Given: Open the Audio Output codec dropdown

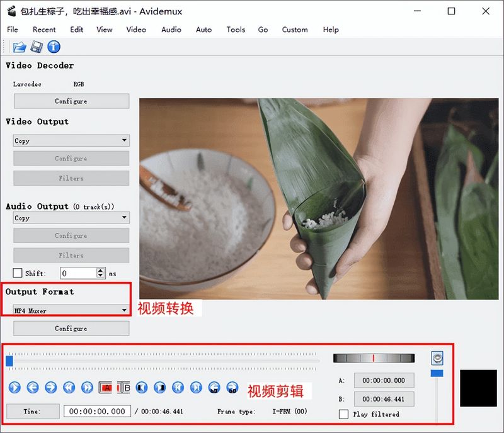Looking at the screenshot, I should coord(71,218).
